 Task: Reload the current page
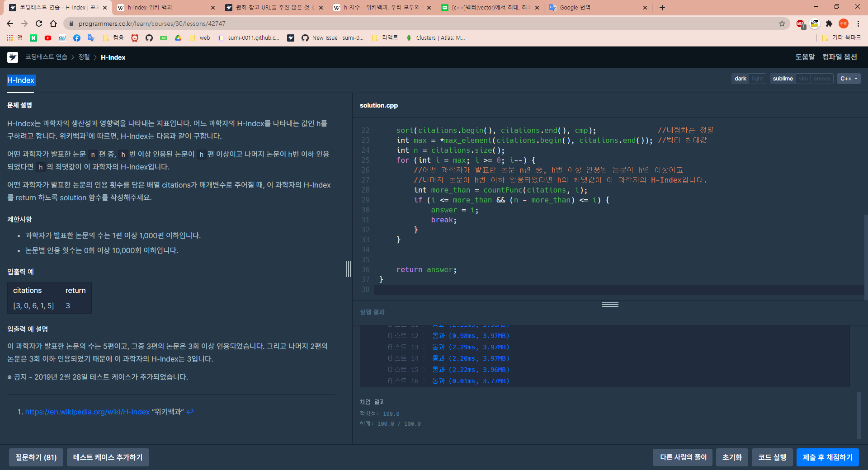click(x=39, y=23)
